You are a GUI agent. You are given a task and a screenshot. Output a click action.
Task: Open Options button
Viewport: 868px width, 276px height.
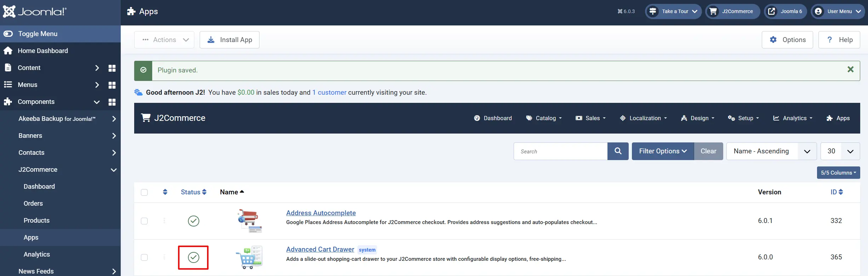pyautogui.click(x=787, y=40)
